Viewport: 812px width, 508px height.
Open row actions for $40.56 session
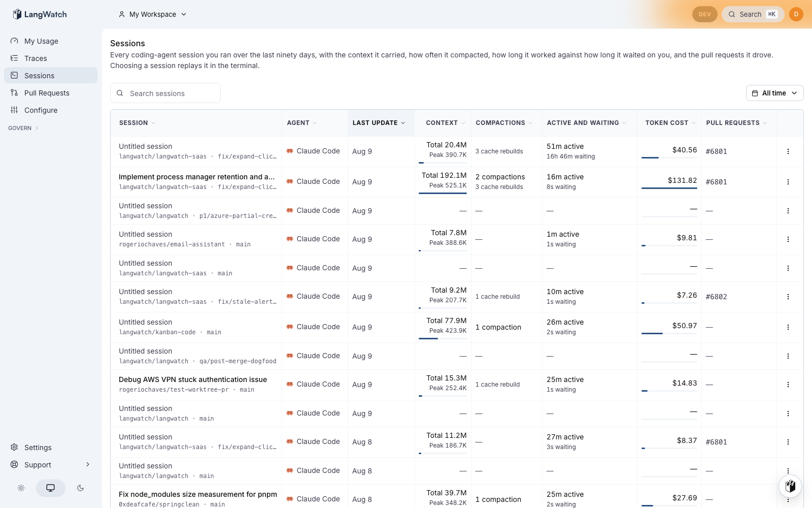(x=788, y=151)
